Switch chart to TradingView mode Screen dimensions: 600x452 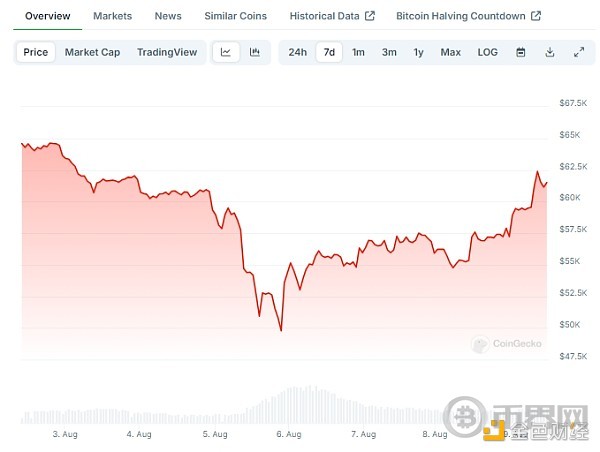[167, 52]
